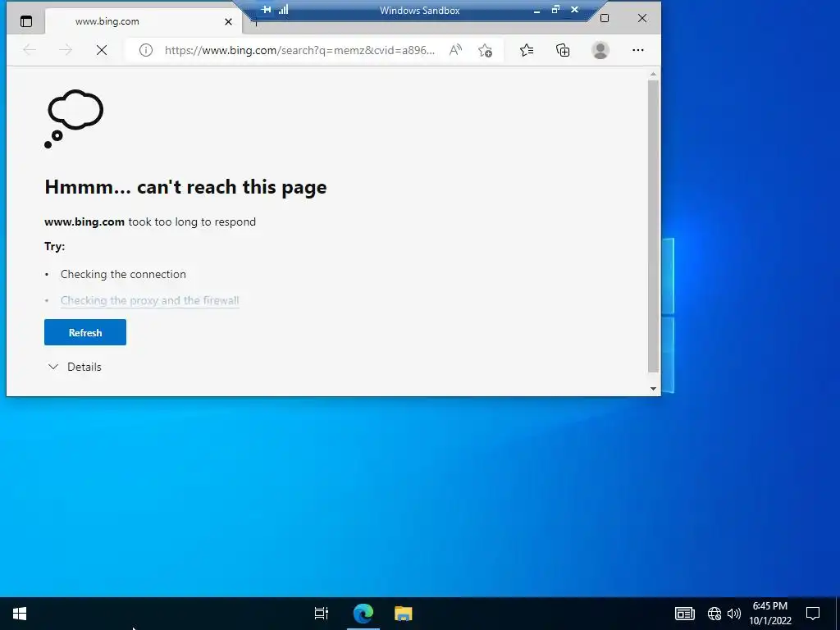Image resolution: width=840 pixels, height=630 pixels.
Task: Maximize the Edge browser window
Action: [605, 18]
